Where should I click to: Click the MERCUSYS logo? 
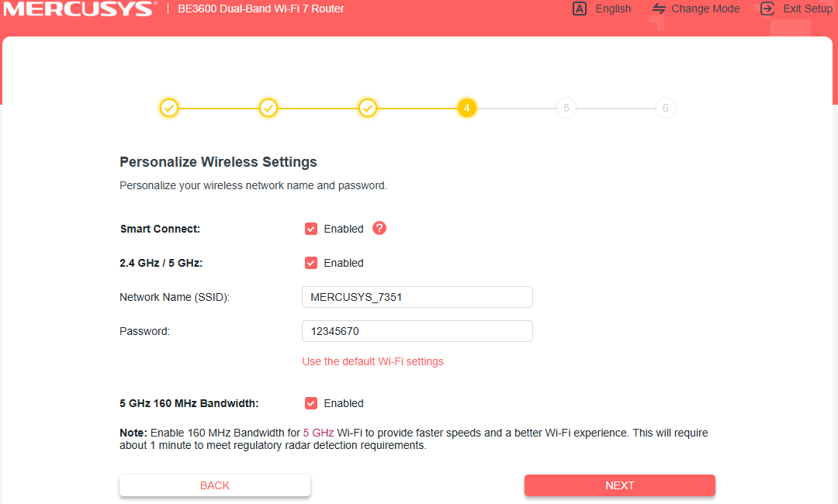point(78,10)
